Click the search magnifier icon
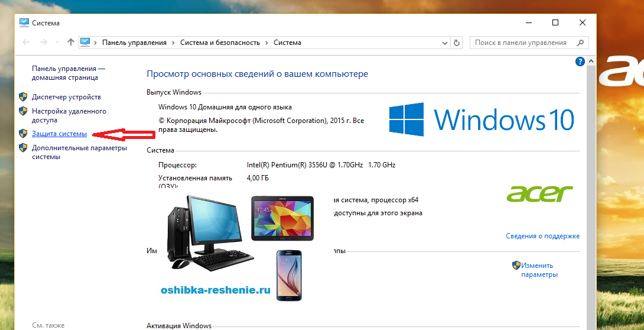The height and width of the screenshot is (330, 644). click(580, 43)
